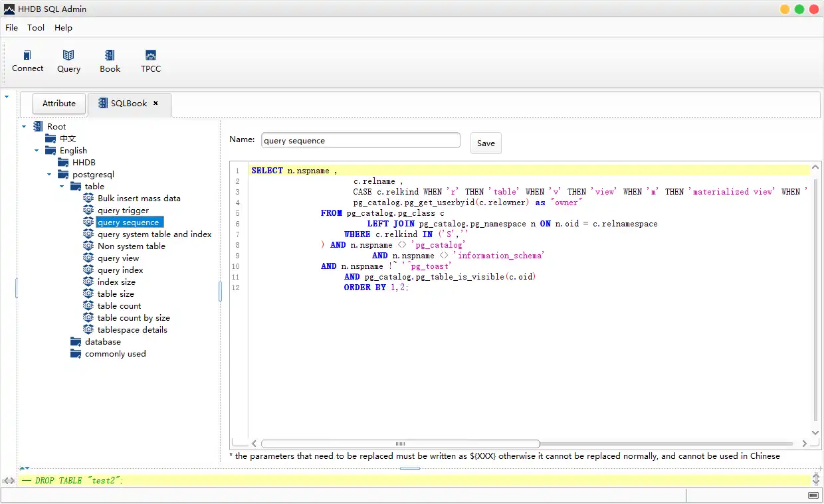Image resolution: width=824 pixels, height=504 pixels.
Task: Click SQL icon beside query trigger
Action: point(88,210)
